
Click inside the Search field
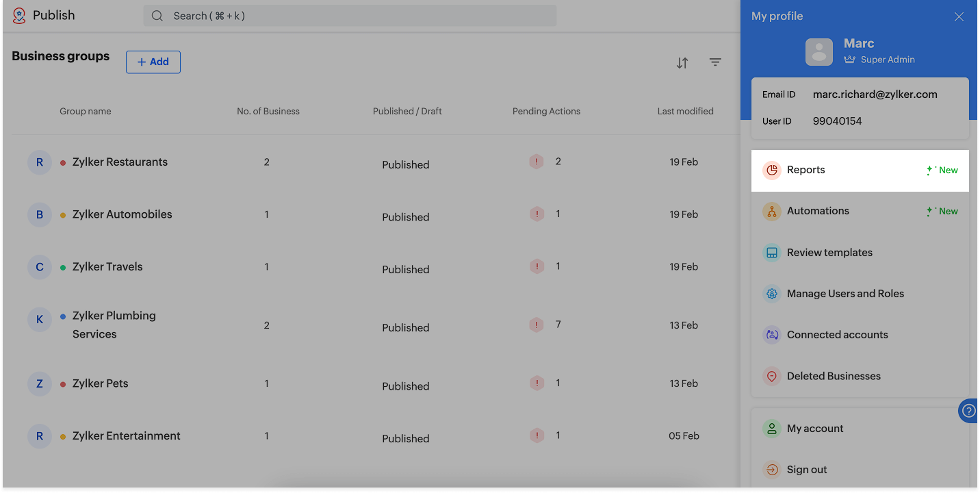pyautogui.click(x=350, y=16)
